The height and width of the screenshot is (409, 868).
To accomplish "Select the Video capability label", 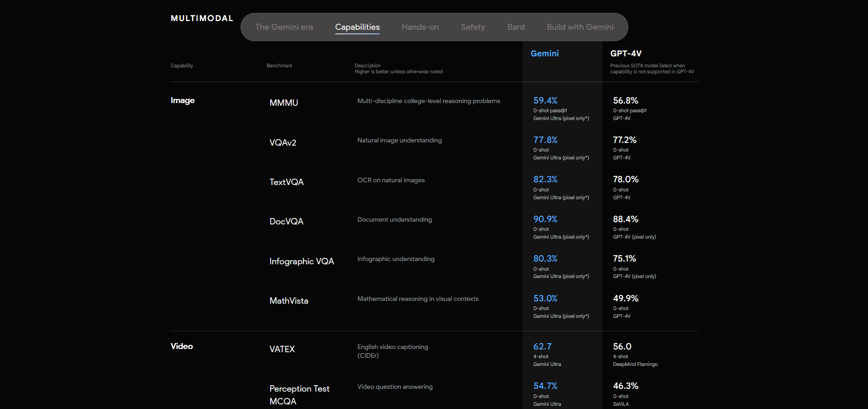I will coord(182,346).
